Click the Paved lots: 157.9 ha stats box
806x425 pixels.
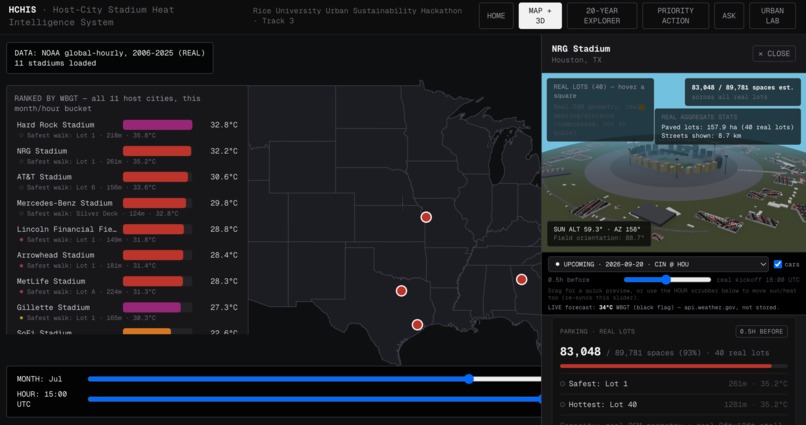point(727,126)
